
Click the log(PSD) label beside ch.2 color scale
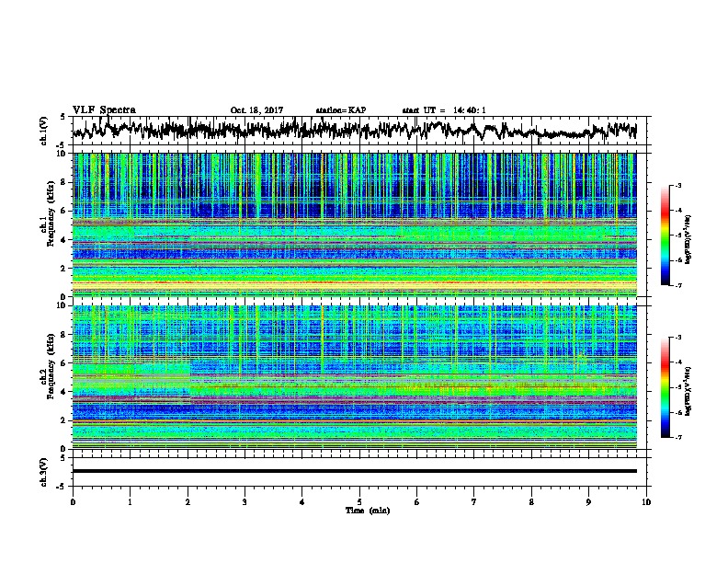[x=688, y=391]
